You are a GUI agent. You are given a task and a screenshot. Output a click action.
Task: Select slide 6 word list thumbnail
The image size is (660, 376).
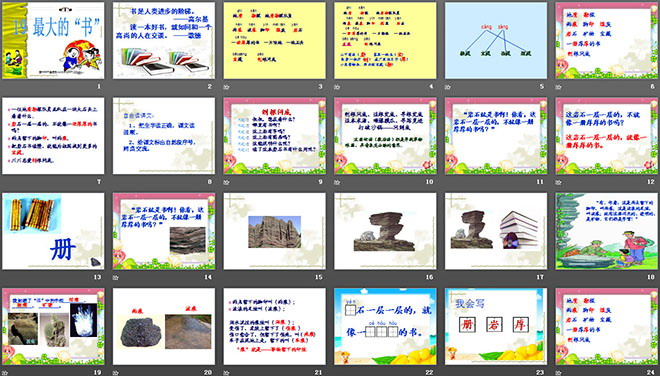pyautogui.click(x=607, y=40)
